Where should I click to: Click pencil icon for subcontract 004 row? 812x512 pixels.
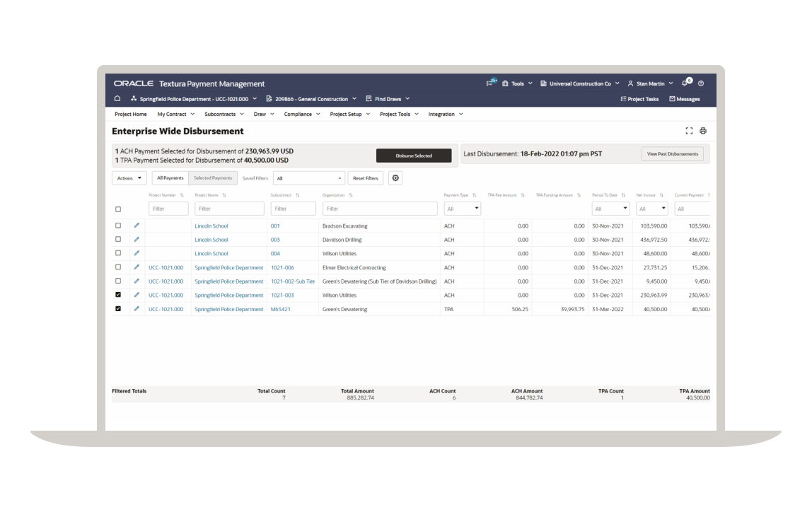click(x=137, y=254)
